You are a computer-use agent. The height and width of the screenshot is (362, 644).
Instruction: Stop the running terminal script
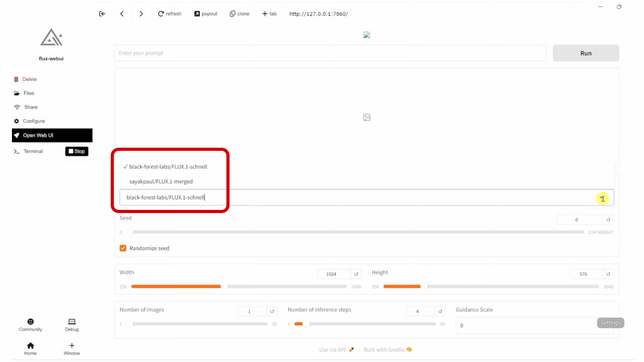77,151
